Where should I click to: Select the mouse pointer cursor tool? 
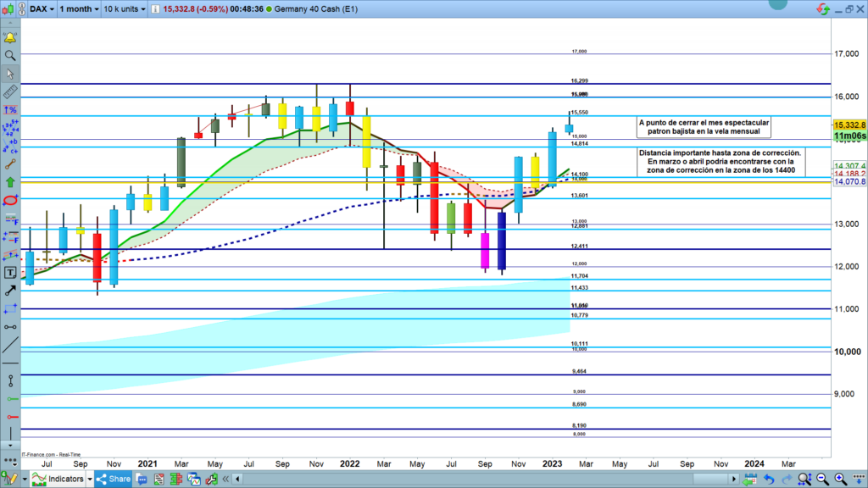click(10, 74)
